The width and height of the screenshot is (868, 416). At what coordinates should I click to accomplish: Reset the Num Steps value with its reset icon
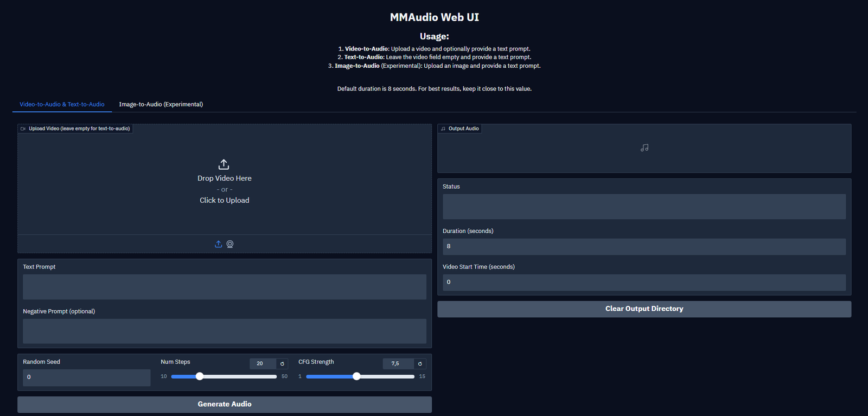coord(282,363)
